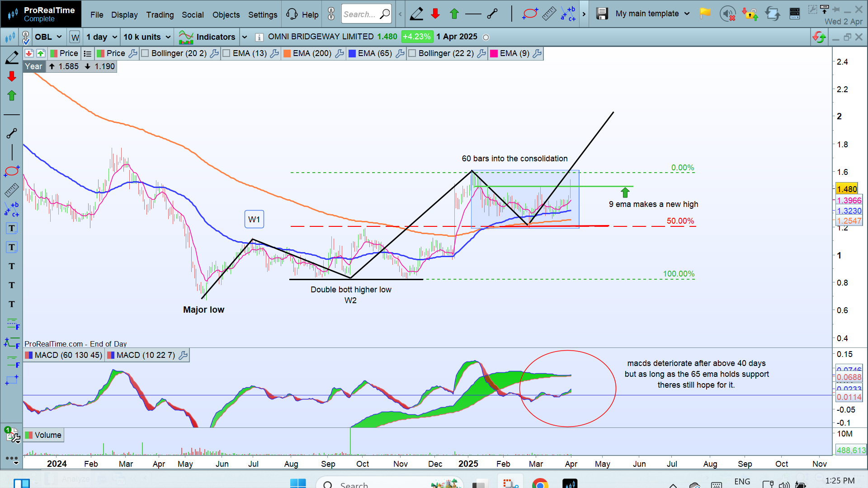Open the MACD (10 22 7) settings wrench
Viewport: 868px width, 488px height.
[x=183, y=355]
